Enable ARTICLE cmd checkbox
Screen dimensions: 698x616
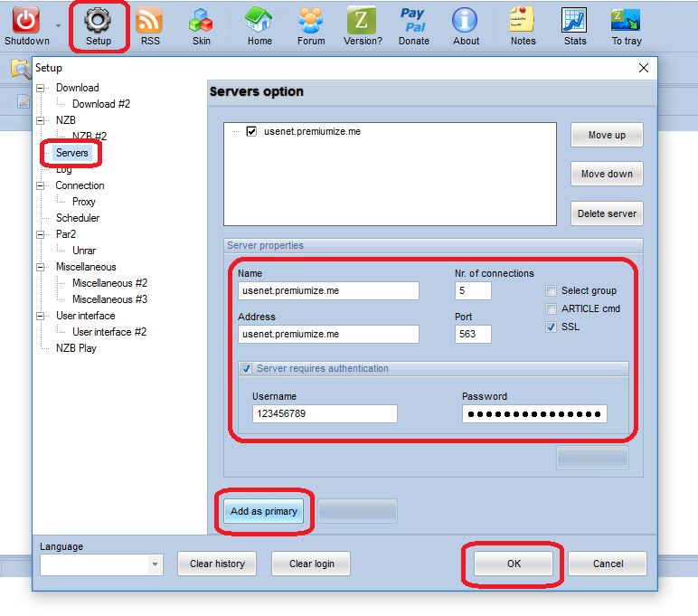pyautogui.click(x=551, y=308)
